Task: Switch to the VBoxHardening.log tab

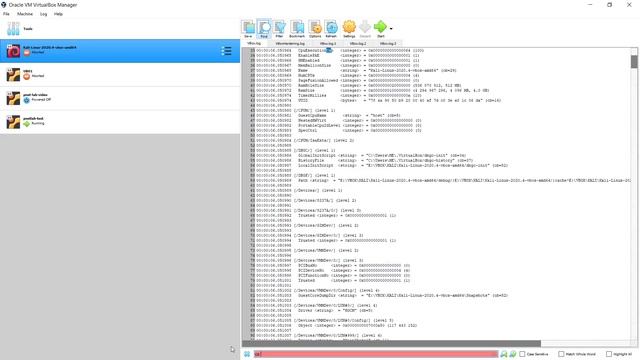Action: pos(290,43)
